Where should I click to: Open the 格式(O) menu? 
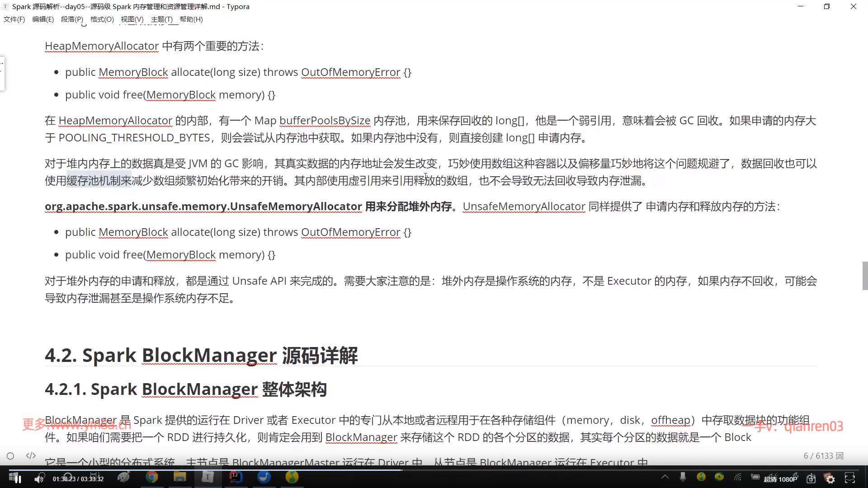(x=102, y=19)
